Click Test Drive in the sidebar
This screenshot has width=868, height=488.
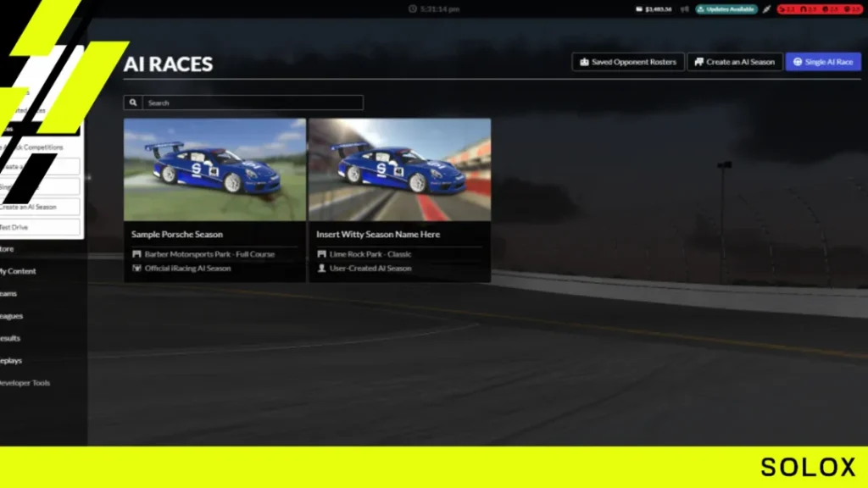pos(40,227)
